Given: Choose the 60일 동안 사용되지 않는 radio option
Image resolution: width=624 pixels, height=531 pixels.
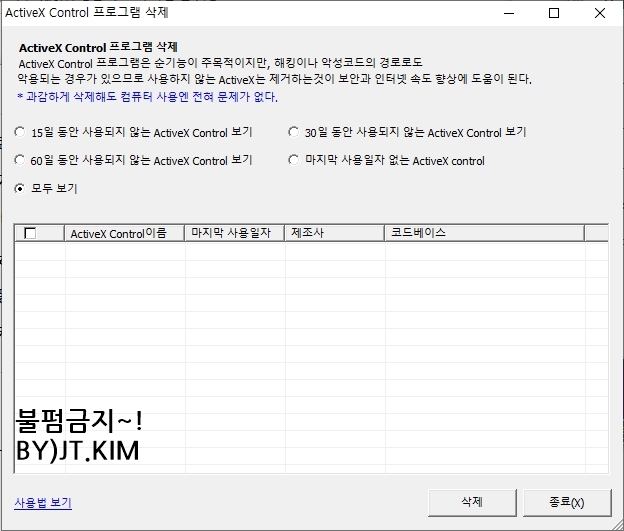Looking at the screenshot, I should pyautogui.click(x=20, y=160).
